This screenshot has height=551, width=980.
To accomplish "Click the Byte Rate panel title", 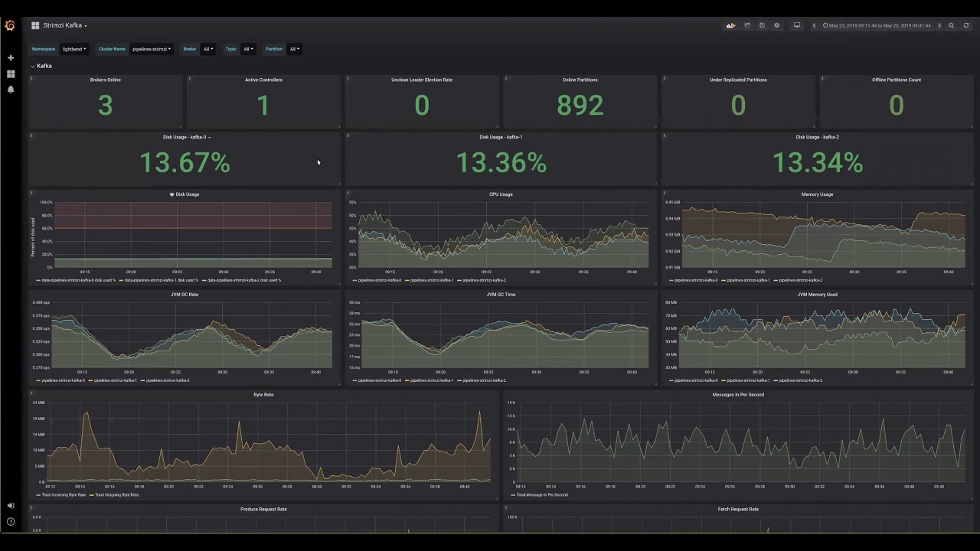I will click(263, 395).
